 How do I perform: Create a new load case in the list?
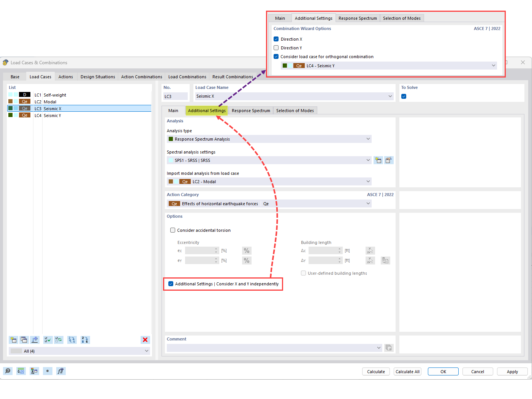pyautogui.click(x=13, y=340)
